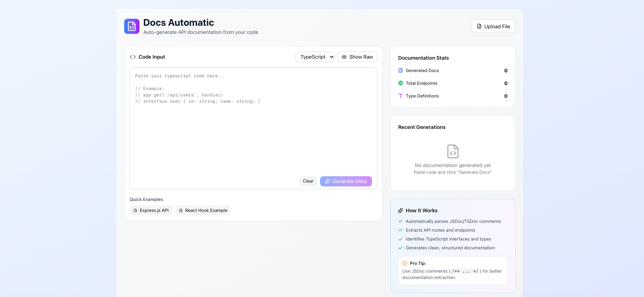Click the empty-state code file icon
This screenshot has width=644, height=297.
453,151
